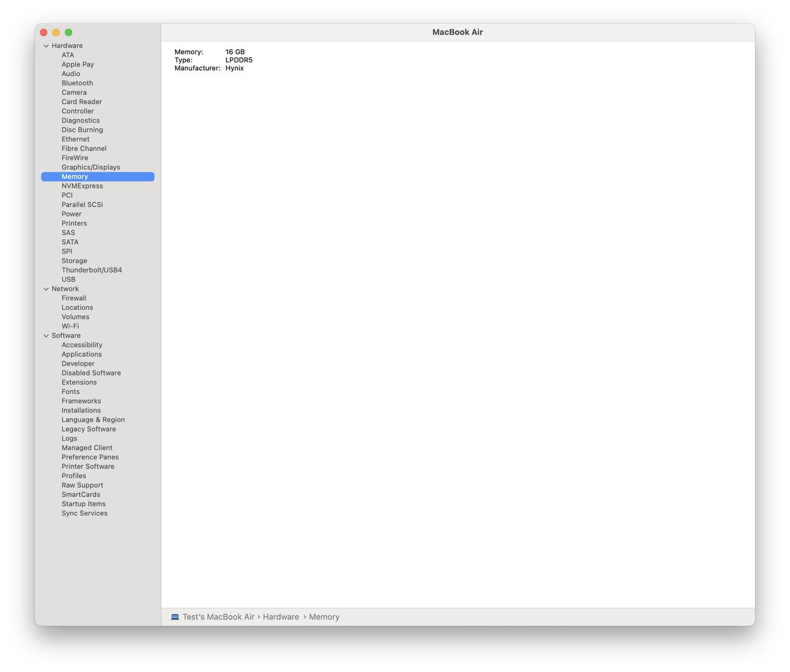Viewport: 790px width, 672px height.
Task: Select the Network category in the sidebar
Action: pyautogui.click(x=65, y=289)
